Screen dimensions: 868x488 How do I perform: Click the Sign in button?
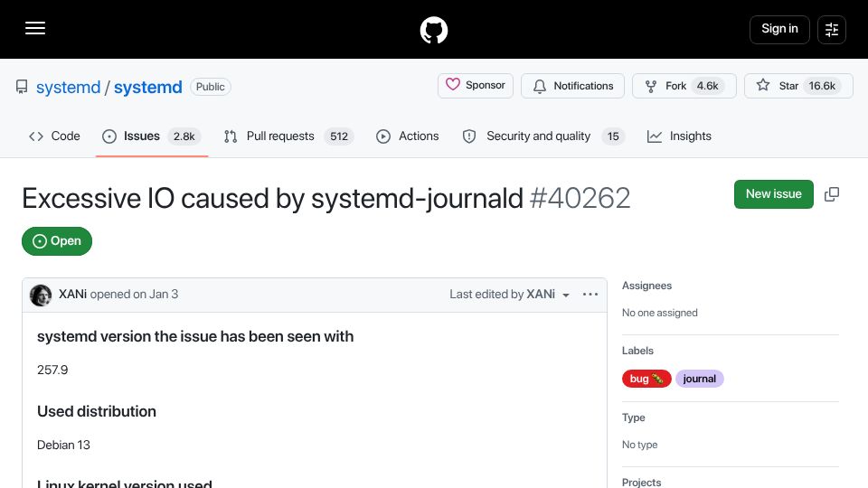coord(779,29)
